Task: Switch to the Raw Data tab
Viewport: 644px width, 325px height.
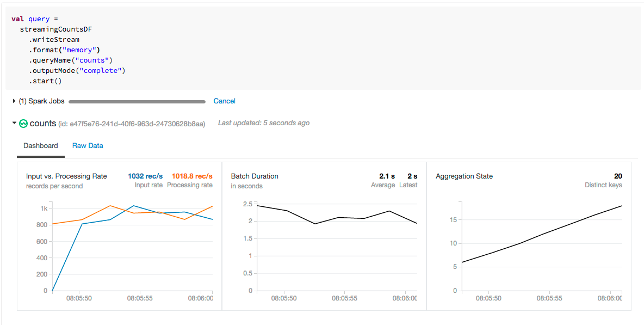Action: pyautogui.click(x=88, y=146)
